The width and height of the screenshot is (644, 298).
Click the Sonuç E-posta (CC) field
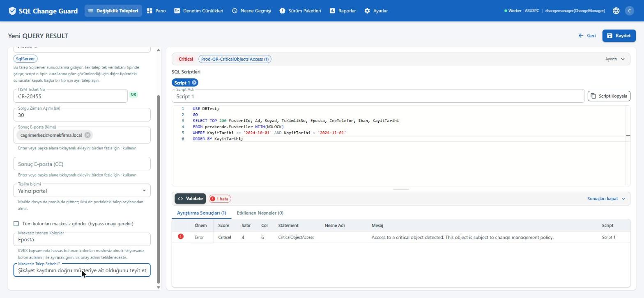coord(82,164)
